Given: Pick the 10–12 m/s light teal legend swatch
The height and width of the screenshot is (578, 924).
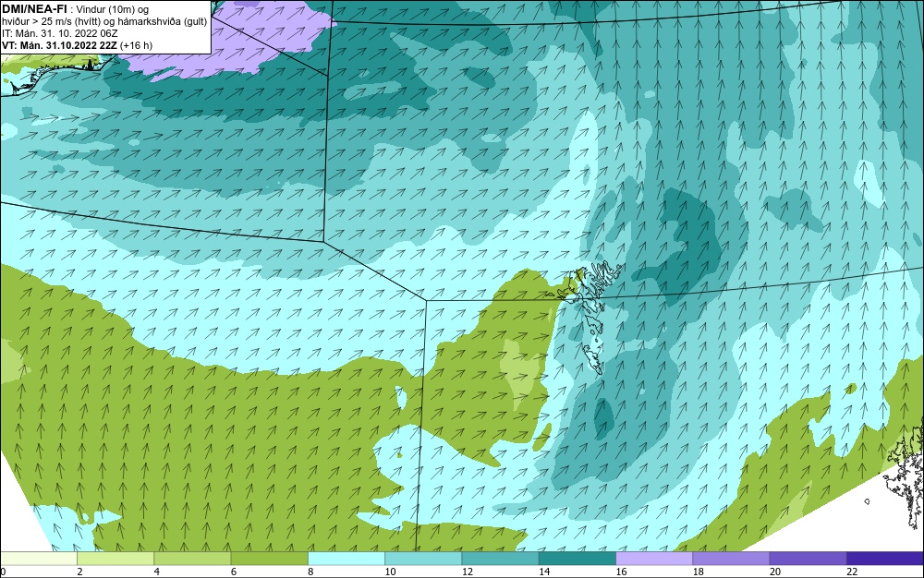Looking at the screenshot, I should click(x=423, y=559).
